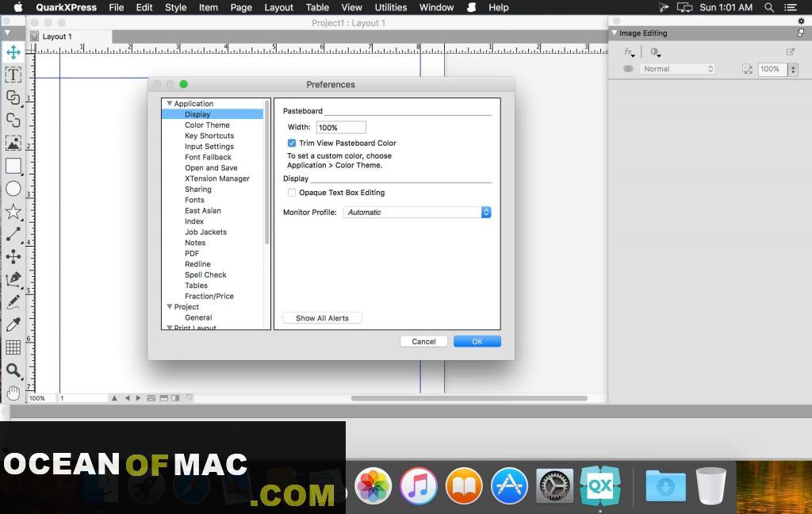
Task: Open the File menu
Action: 117,7
